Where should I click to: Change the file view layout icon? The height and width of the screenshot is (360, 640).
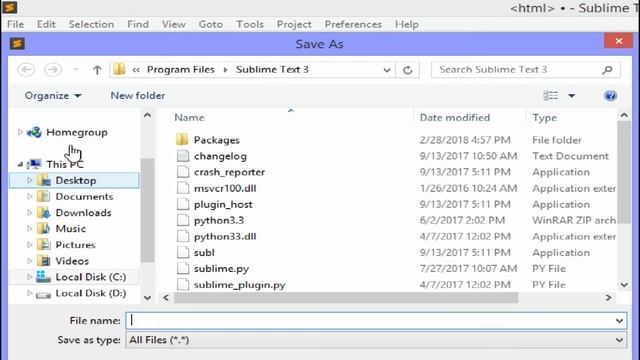point(551,96)
